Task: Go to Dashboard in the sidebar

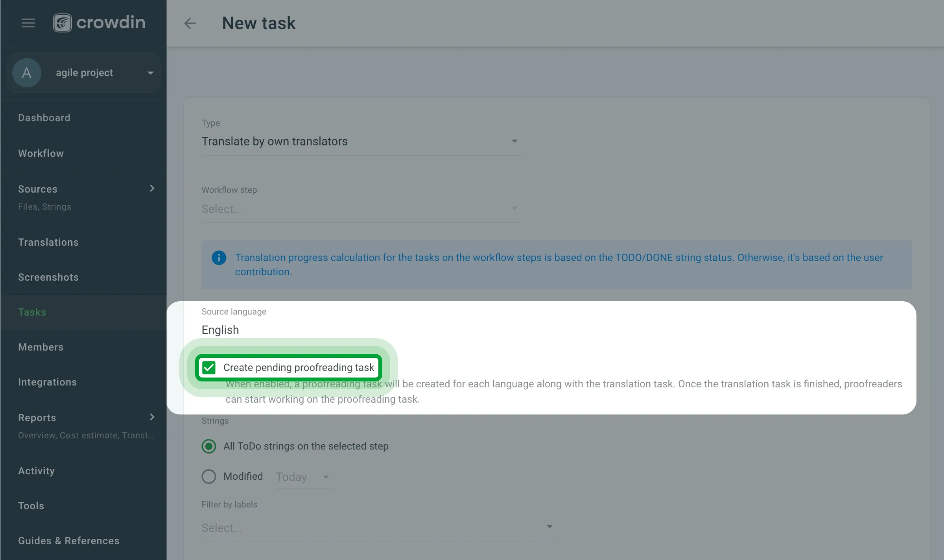Action: tap(44, 118)
